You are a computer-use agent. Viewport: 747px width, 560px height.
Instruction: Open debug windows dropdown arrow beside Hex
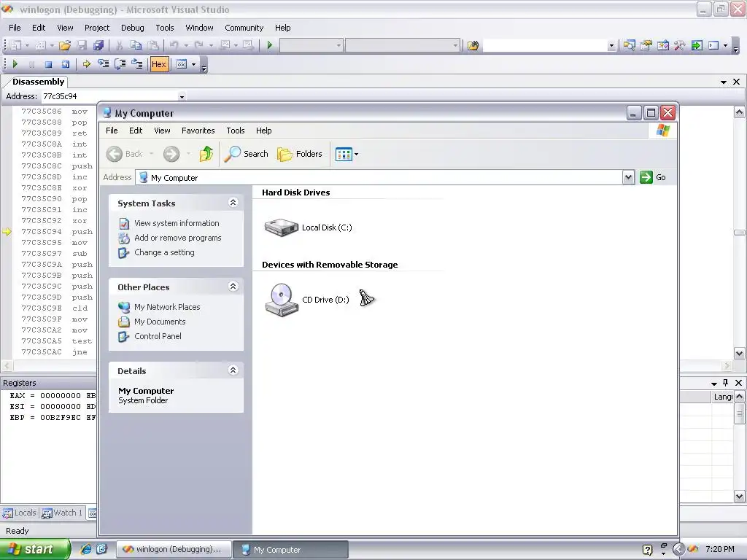(x=193, y=64)
